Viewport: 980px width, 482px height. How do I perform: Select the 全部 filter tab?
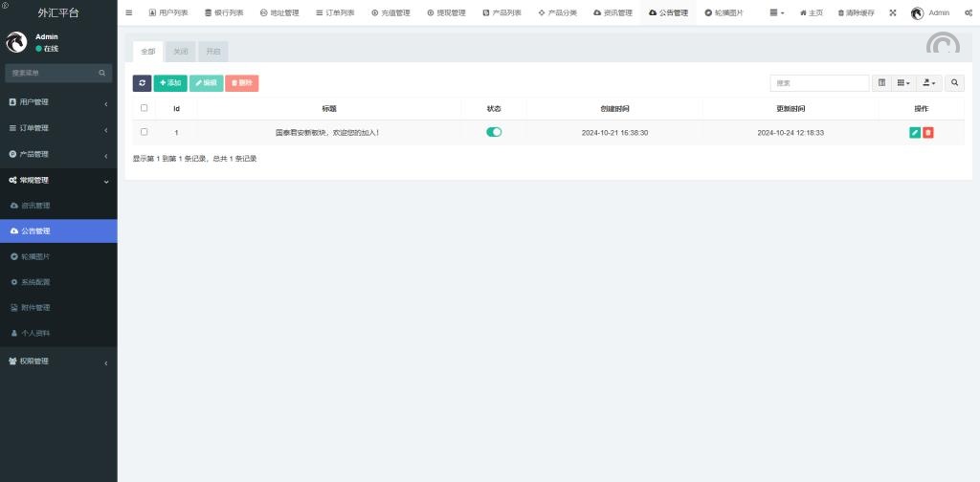click(148, 52)
